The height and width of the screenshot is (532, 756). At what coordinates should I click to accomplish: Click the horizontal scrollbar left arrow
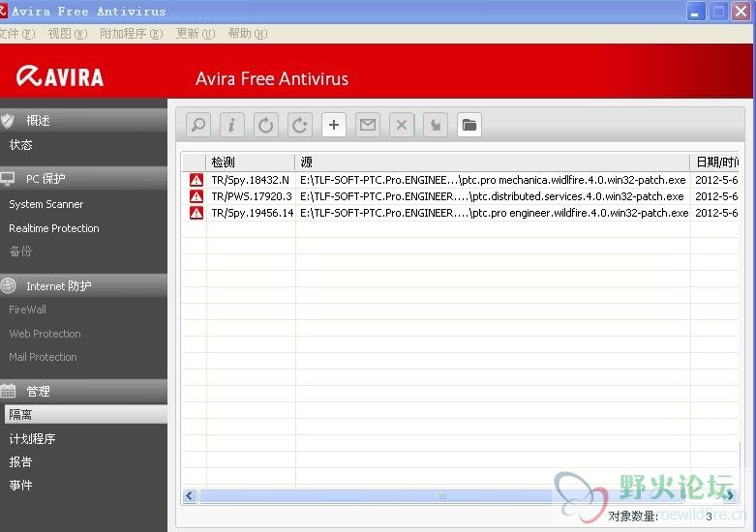[190, 496]
